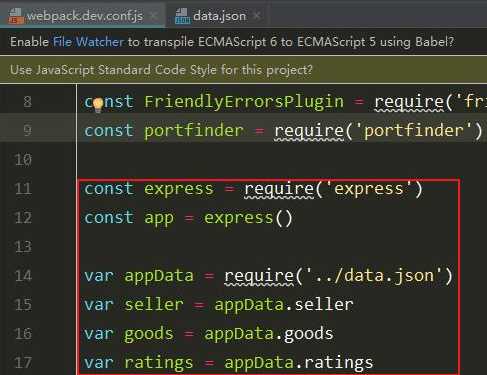Select the webpack.dev.conf.js tab
The height and width of the screenshot is (375, 487).
point(83,16)
